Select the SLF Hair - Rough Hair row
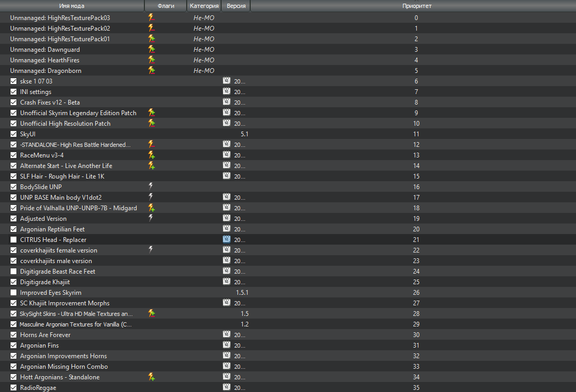The width and height of the screenshot is (576, 392). pos(288,176)
